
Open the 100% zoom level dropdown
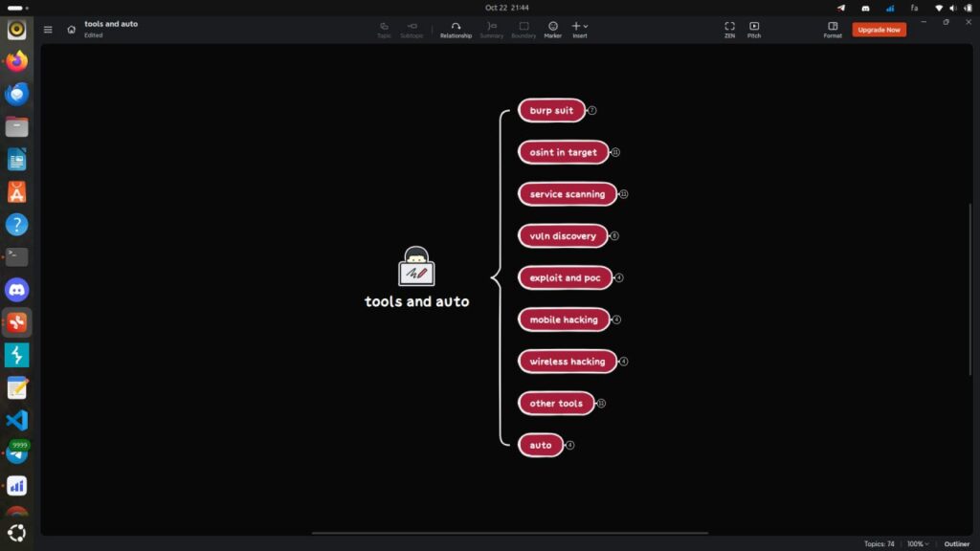[917, 543]
